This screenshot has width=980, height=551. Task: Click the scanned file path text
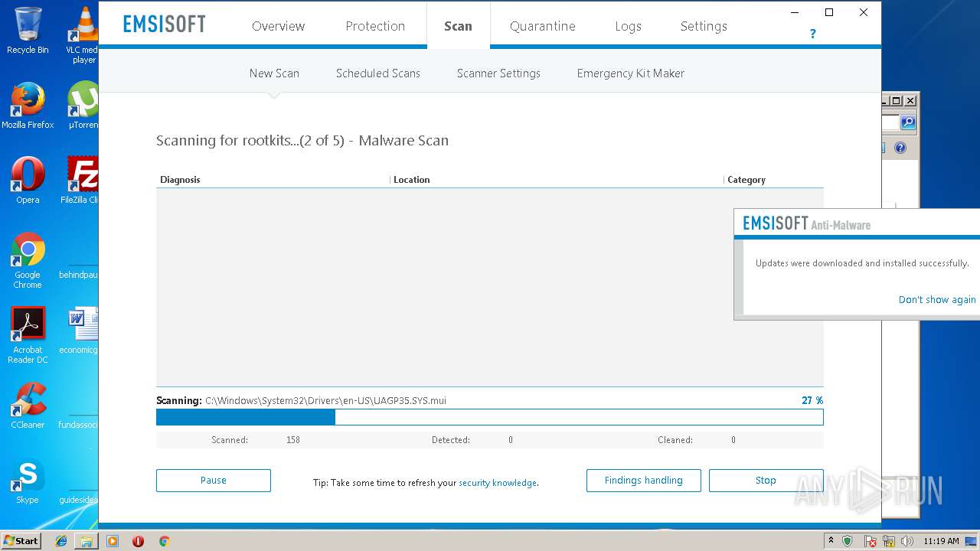pyautogui.click(x=325, y=400)
